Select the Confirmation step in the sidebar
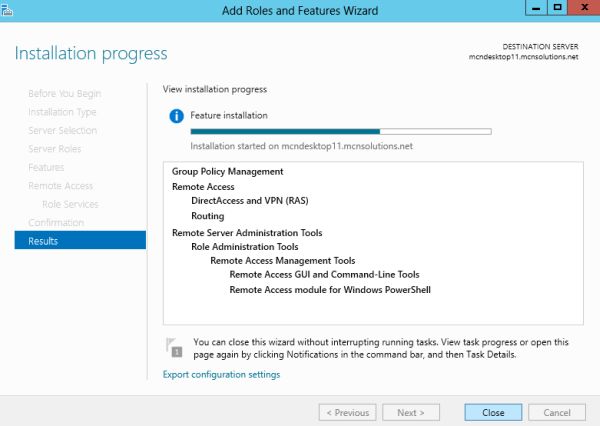The height and width of the screenshot is (426, 600). coord(56,222)
